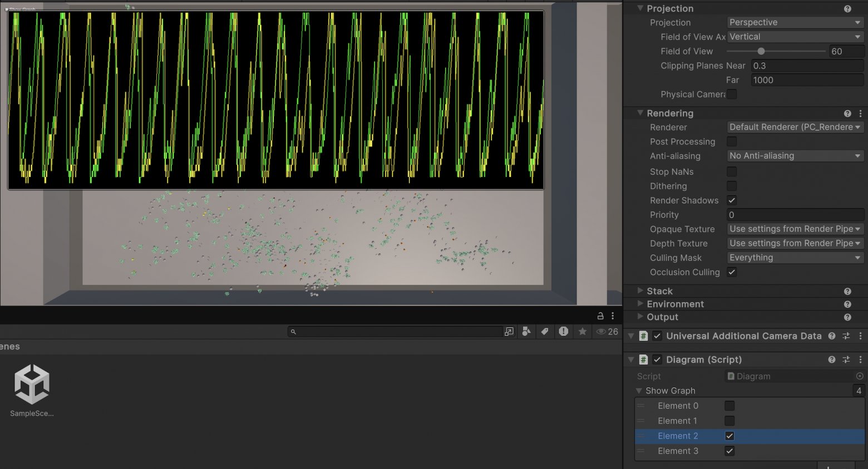This screenshot has height=469, width=868.
Task: Click the Project panel lock icon
Action: click(600, 316)
